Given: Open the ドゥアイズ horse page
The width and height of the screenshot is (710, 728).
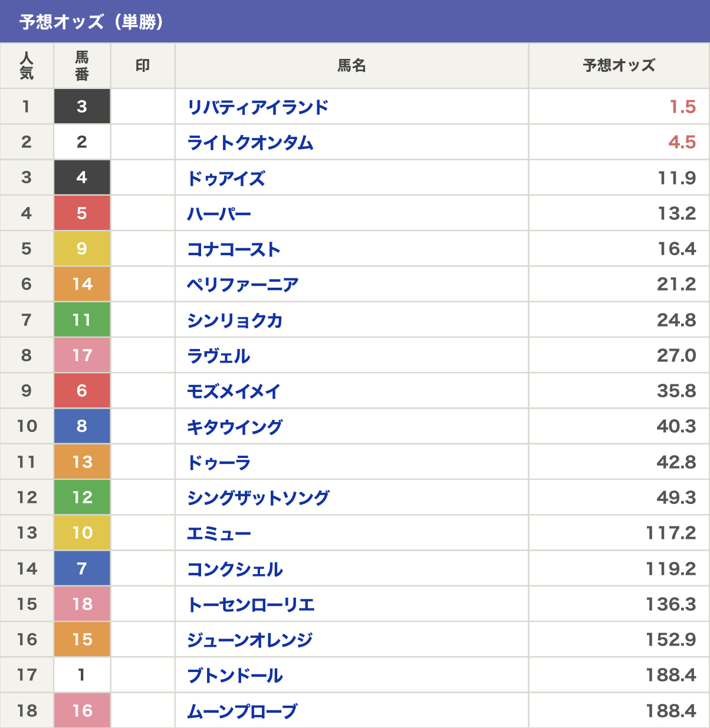Looking at the screenshot, I should [x=226, y=178].
